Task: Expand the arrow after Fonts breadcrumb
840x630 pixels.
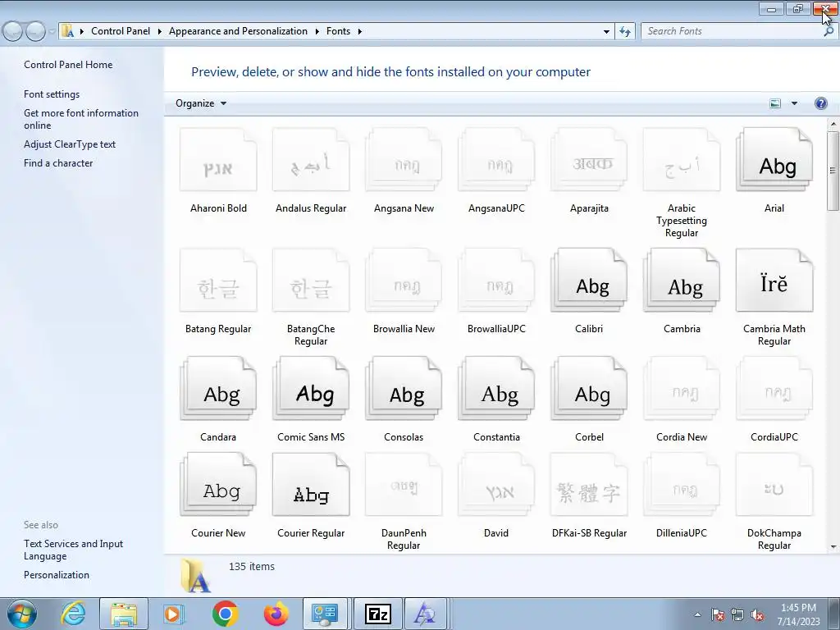Action: 359,31
